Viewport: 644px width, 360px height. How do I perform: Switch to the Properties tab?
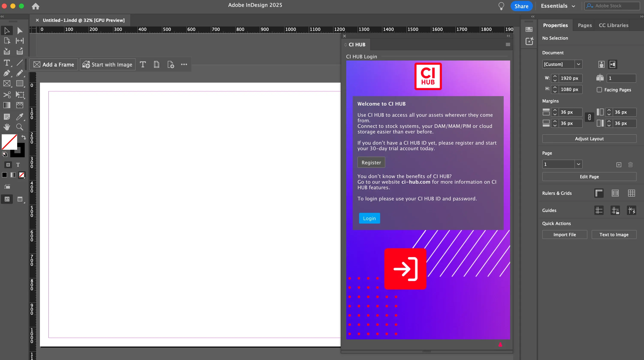[555, 25]
